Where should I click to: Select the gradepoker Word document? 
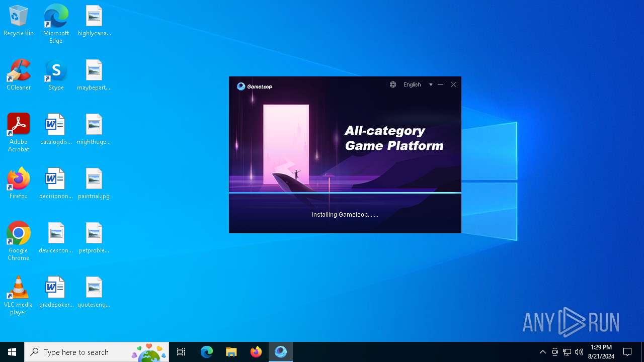pyautogui.click(x=56, y=293)
